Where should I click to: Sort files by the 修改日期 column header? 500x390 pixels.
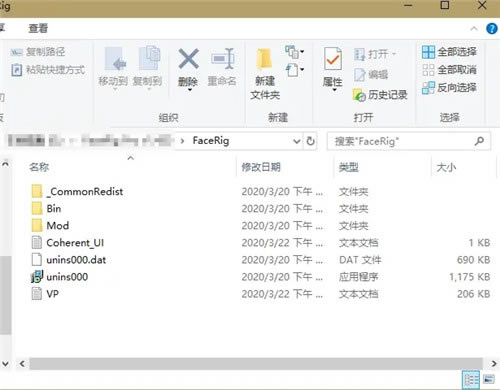(x=261, y=167)
